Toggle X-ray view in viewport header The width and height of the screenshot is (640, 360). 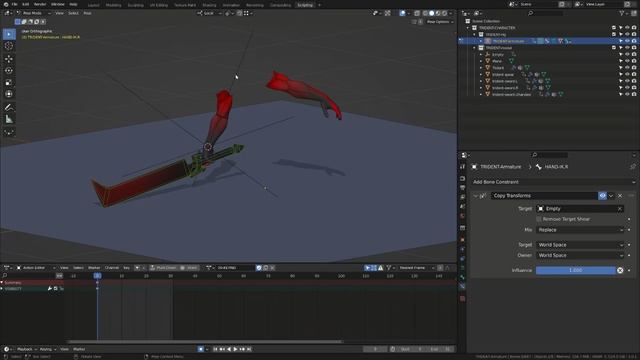(417, 13)
